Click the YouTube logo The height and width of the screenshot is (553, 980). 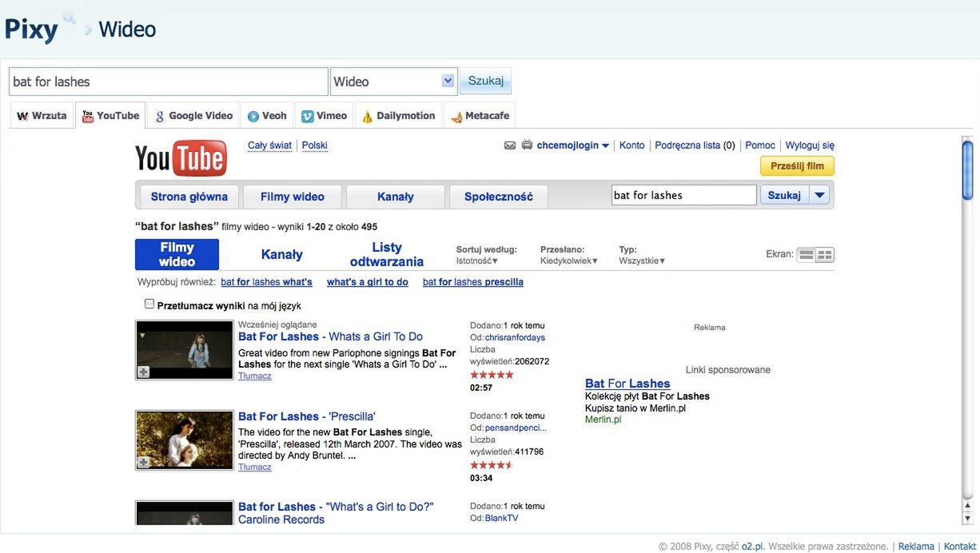coord(181,158)
